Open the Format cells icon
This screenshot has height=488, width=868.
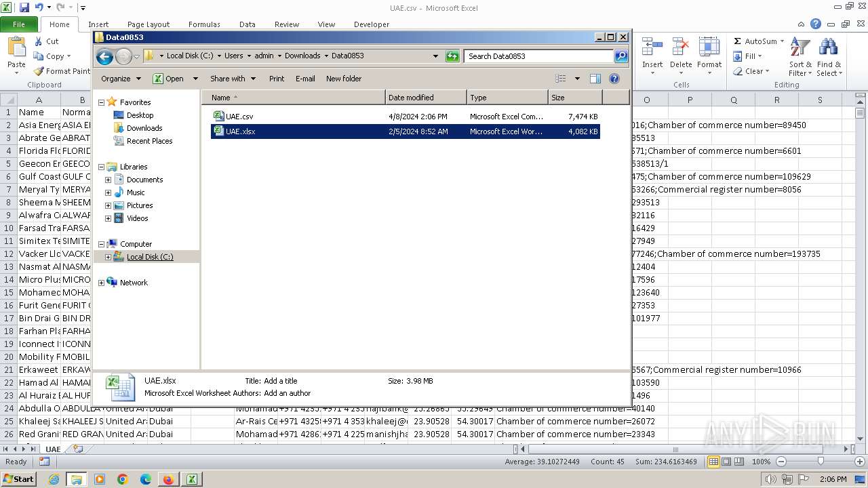(x=709, y=47)
